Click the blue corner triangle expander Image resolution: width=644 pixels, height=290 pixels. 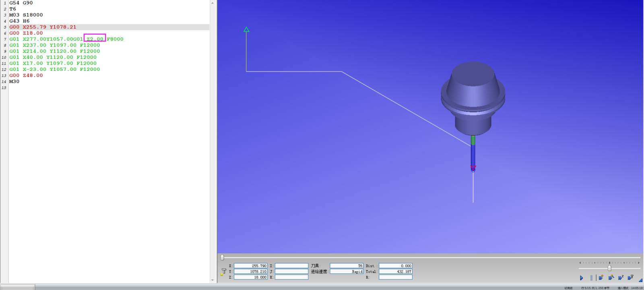click(x=640, y=280)
